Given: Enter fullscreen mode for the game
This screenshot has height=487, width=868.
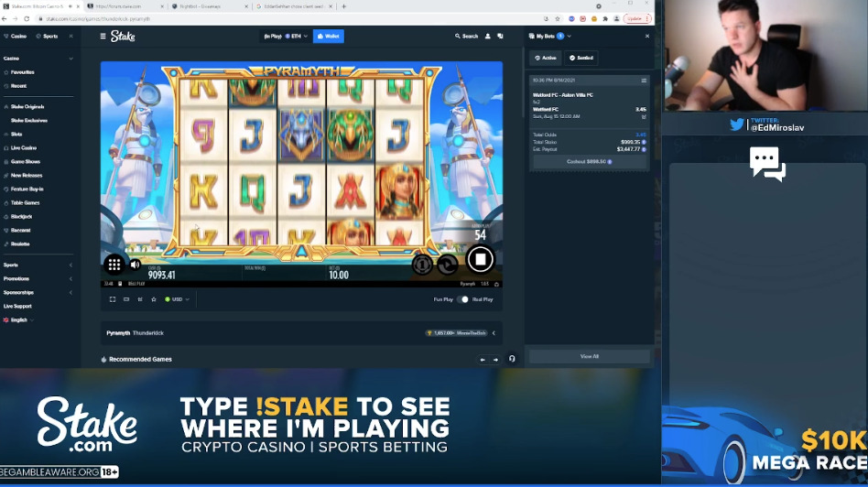Looking at the screenshot, I should click(113, 299).
